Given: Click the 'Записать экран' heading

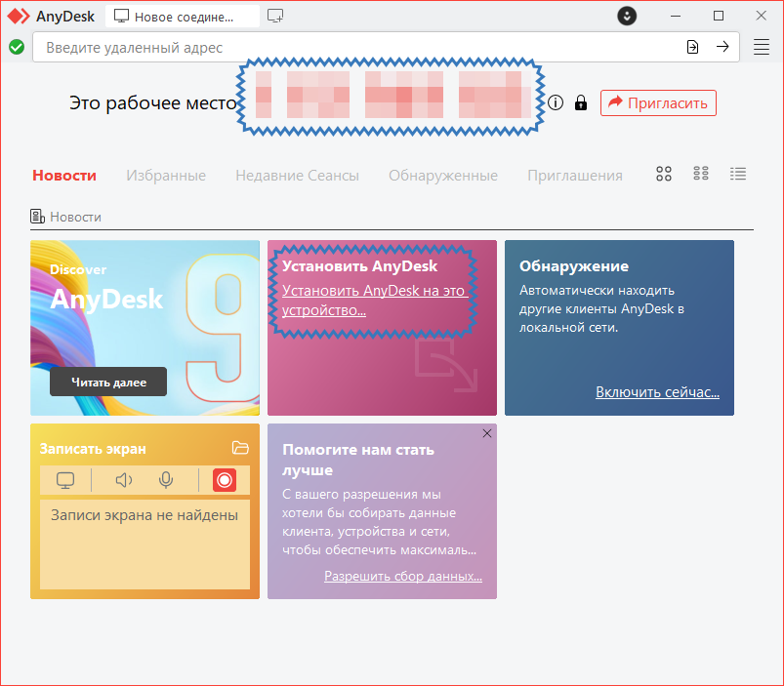Looking at the screenshot, I should (x=93, y=449).
